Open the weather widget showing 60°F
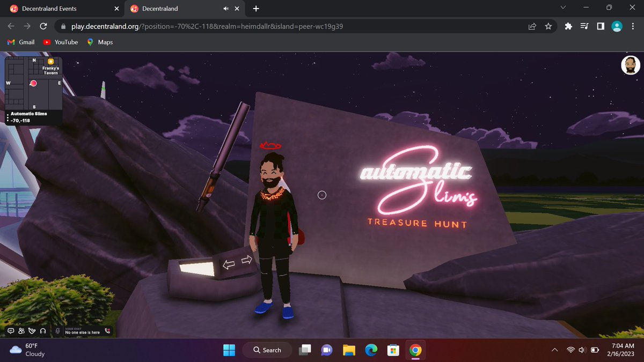644x362 pixels. tap(28, 350)
